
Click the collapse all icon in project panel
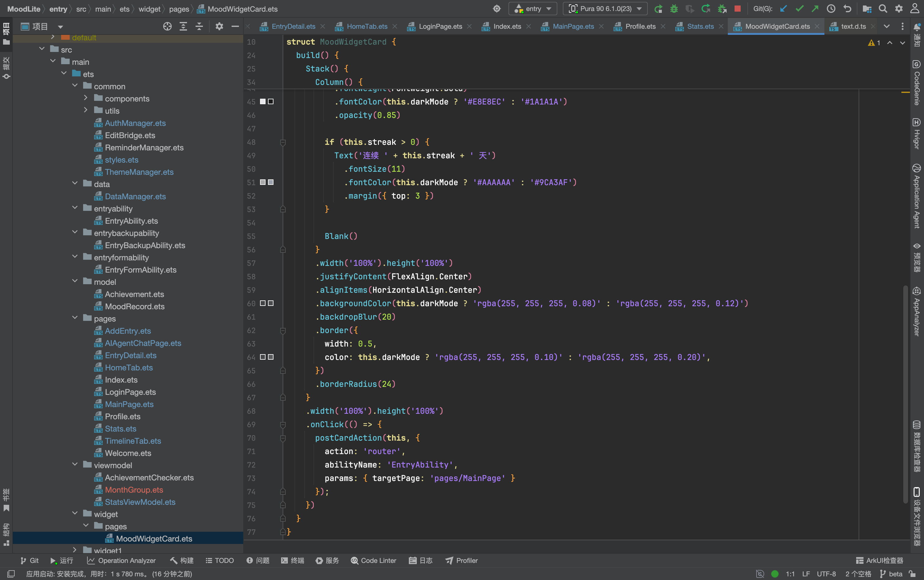tap(199, 26)
